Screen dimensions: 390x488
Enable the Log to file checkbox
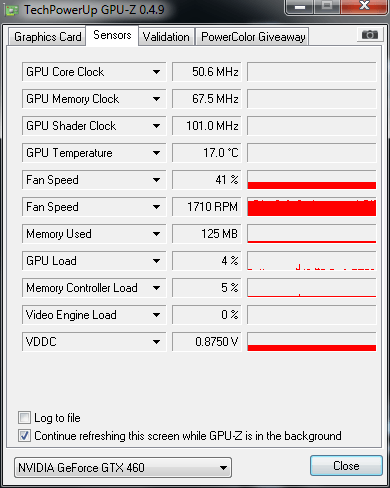tap(24, 417)
